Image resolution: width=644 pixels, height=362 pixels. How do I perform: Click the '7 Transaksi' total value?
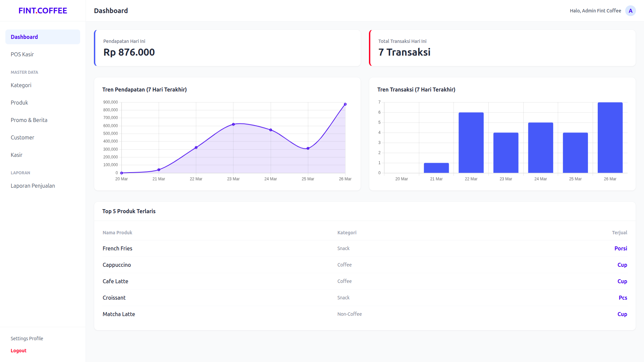coord(404,52)
